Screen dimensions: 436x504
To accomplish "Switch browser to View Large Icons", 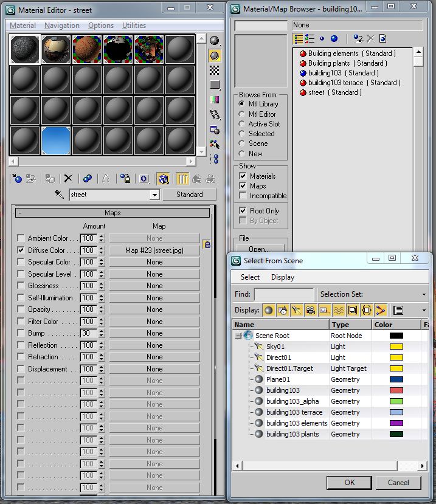I will [x=334, y=39].
